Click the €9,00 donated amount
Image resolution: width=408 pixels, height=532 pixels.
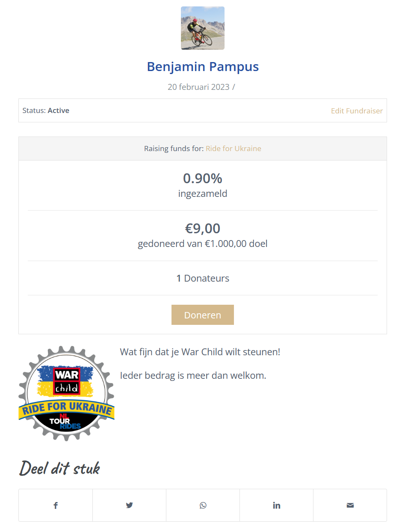click(203, 229)
